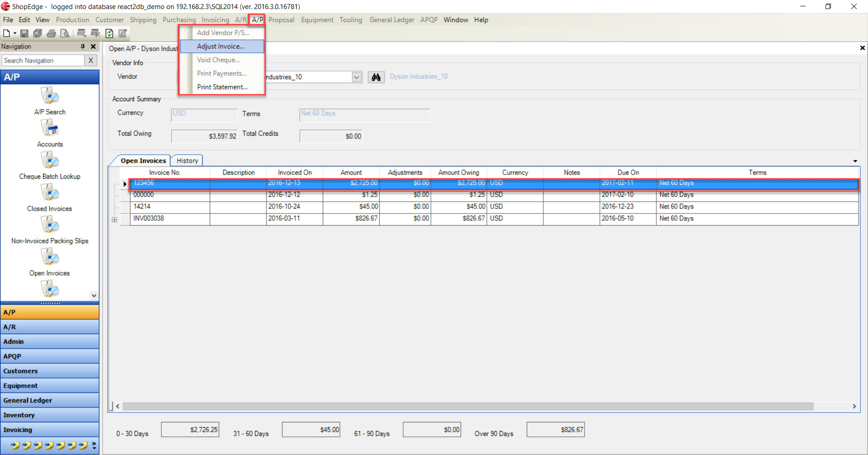Click the green Refresh document icon
868x455 pixels.
(109, 33)
